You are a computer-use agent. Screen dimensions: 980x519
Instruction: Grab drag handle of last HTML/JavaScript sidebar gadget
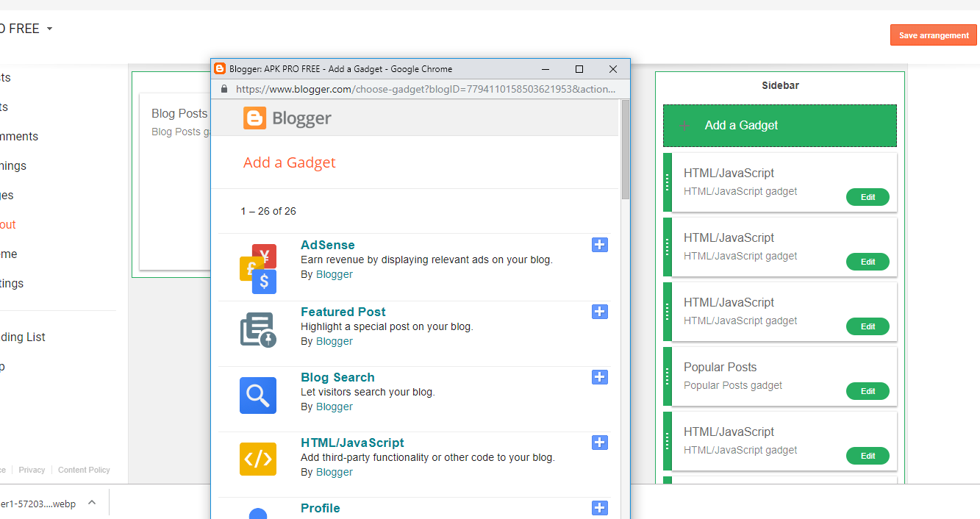[668, 441]
